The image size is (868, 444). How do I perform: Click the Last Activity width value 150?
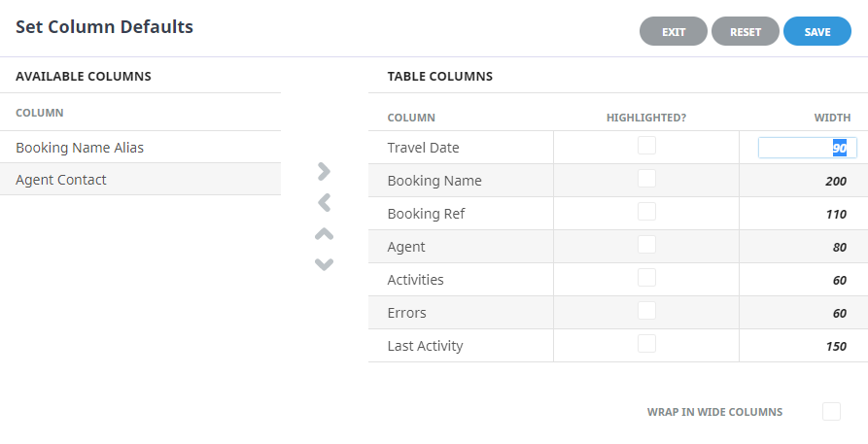[835, 346]
